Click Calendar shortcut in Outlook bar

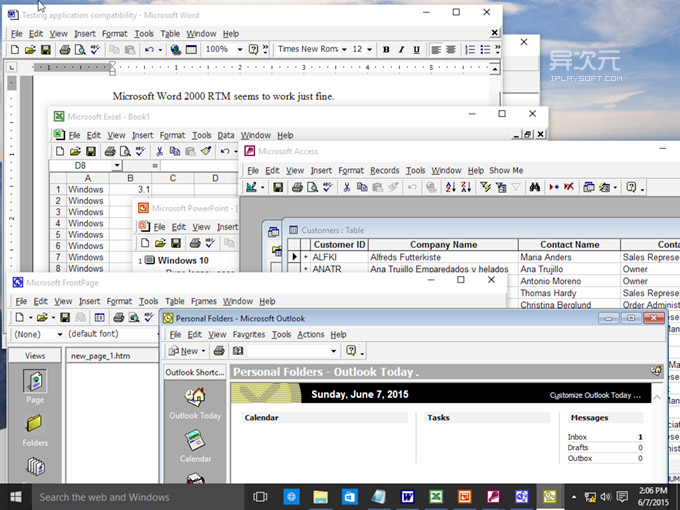(x=195, y=446)
